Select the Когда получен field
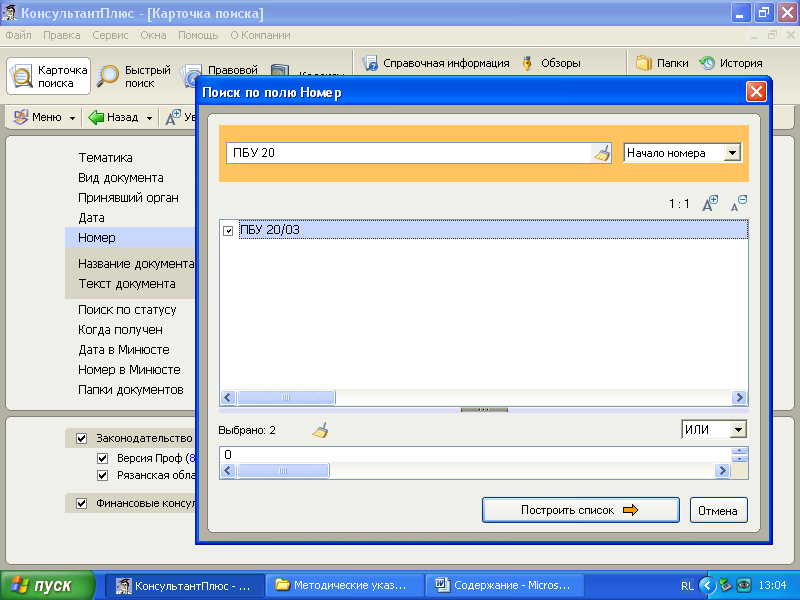Screen dimensions: 800x600 tap(120, 330)
